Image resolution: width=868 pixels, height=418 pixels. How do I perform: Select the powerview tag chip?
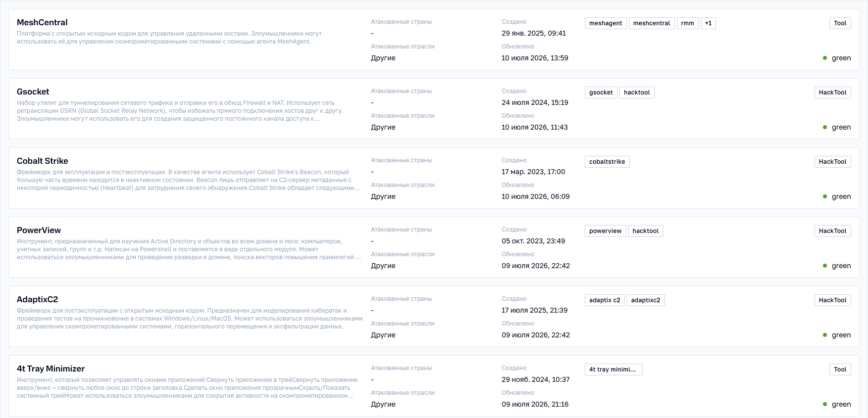(606, 231)
